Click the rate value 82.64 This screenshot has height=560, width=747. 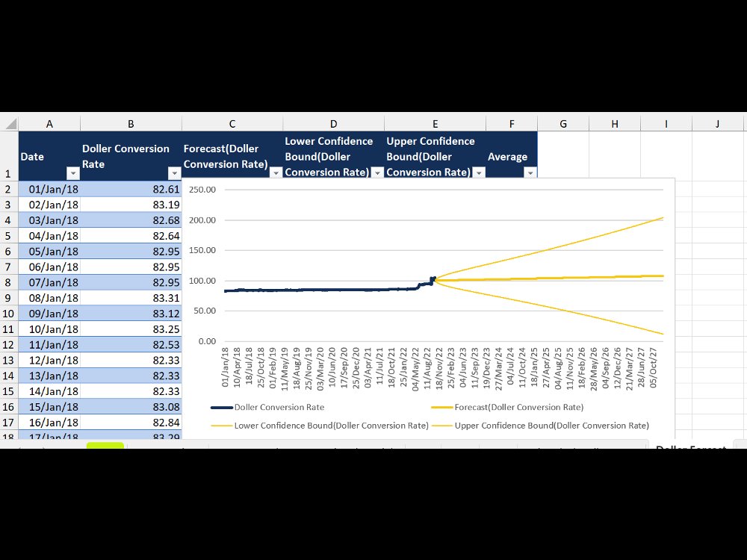[131, 236]
